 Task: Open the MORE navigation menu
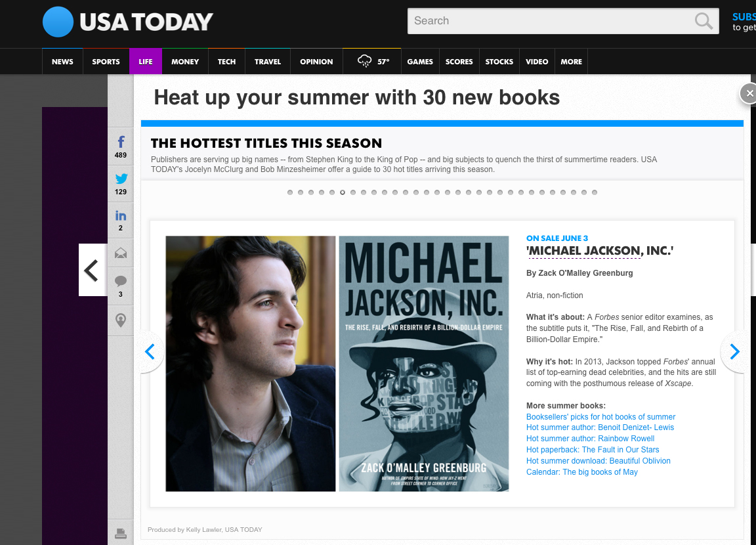571,62
